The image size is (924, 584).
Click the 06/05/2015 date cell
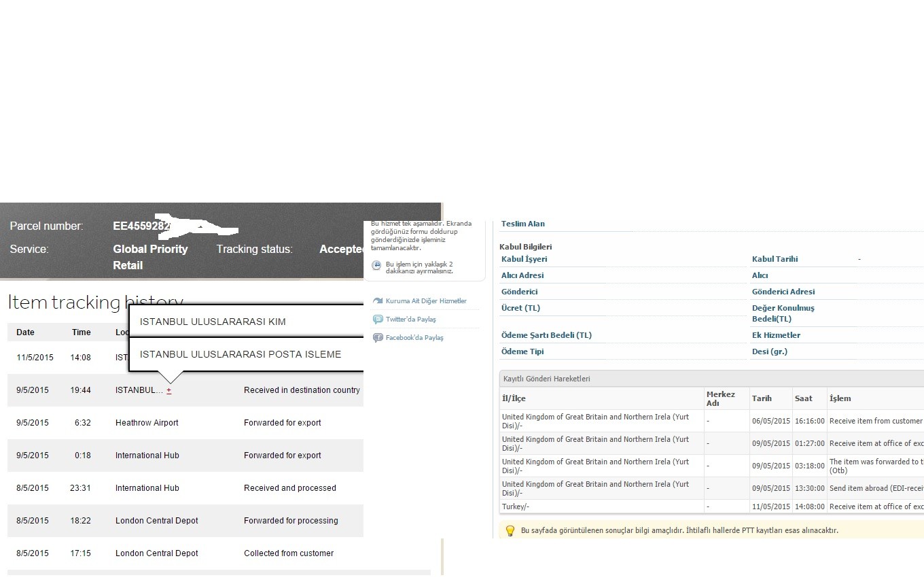[771, 421]
